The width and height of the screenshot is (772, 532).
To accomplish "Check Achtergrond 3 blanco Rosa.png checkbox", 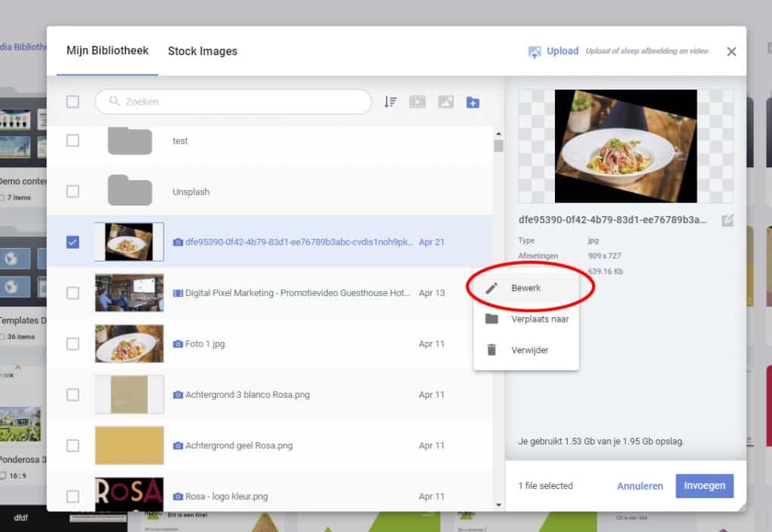I will point(72,395).
